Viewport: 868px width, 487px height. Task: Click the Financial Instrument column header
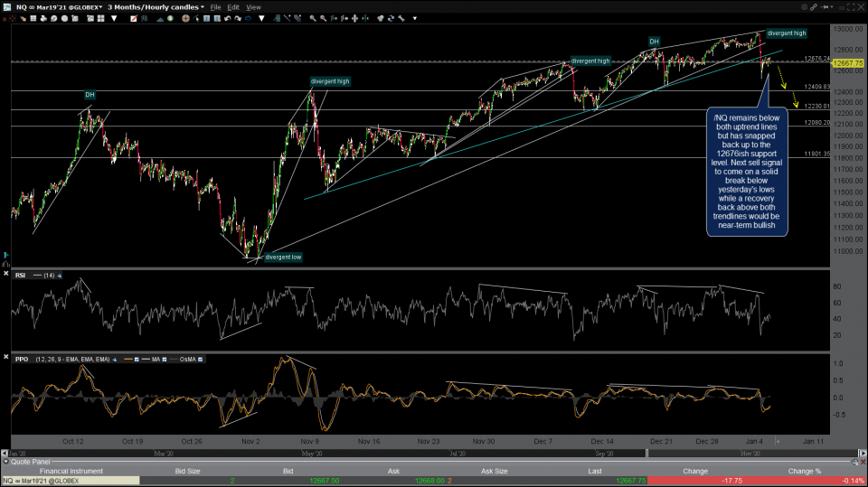[71, 471]
